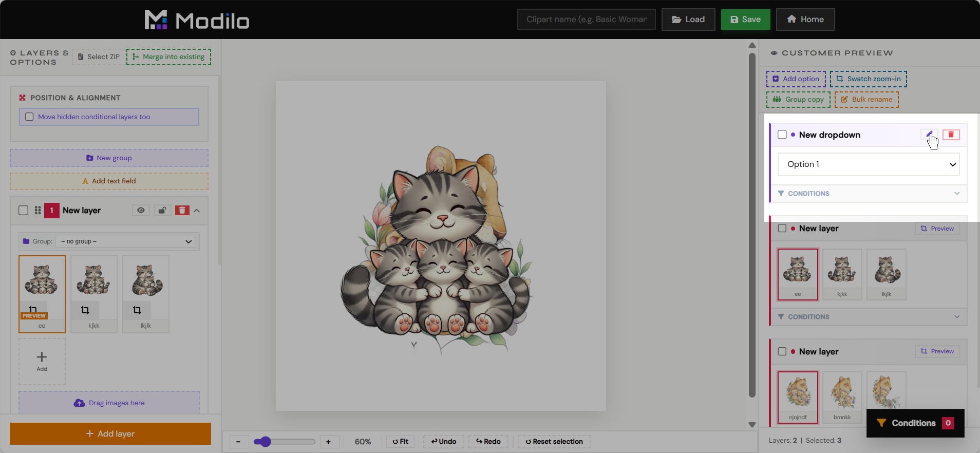Click crop icon under kjkk thumbnail
The image size is (980, 453).
[85, 310]
